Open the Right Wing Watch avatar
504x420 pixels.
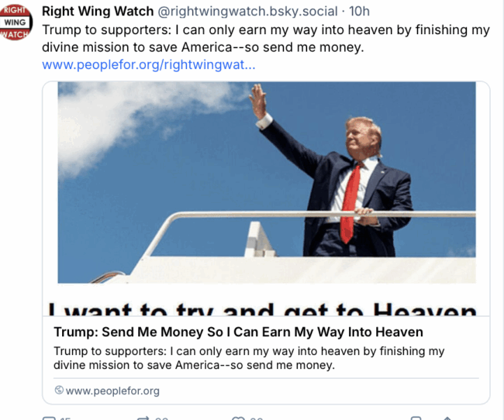pyautogui.click(x=16, y=22)
